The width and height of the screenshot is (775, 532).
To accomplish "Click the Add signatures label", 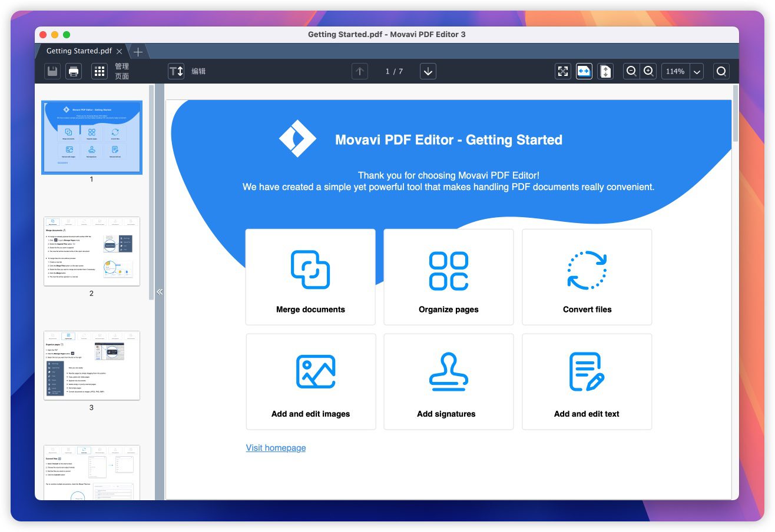I will [x=446, y=414].
